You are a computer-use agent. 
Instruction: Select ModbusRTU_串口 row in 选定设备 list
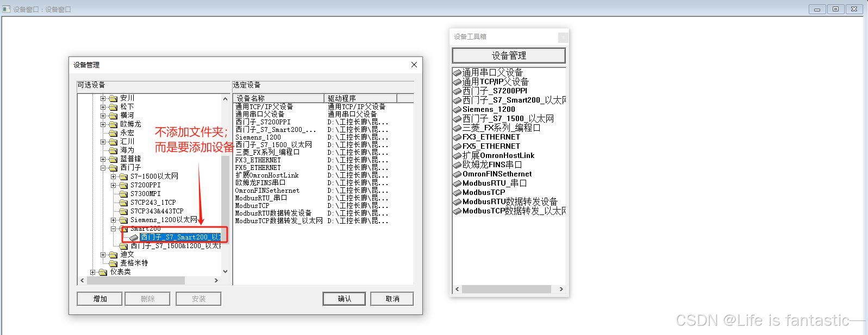323,198
